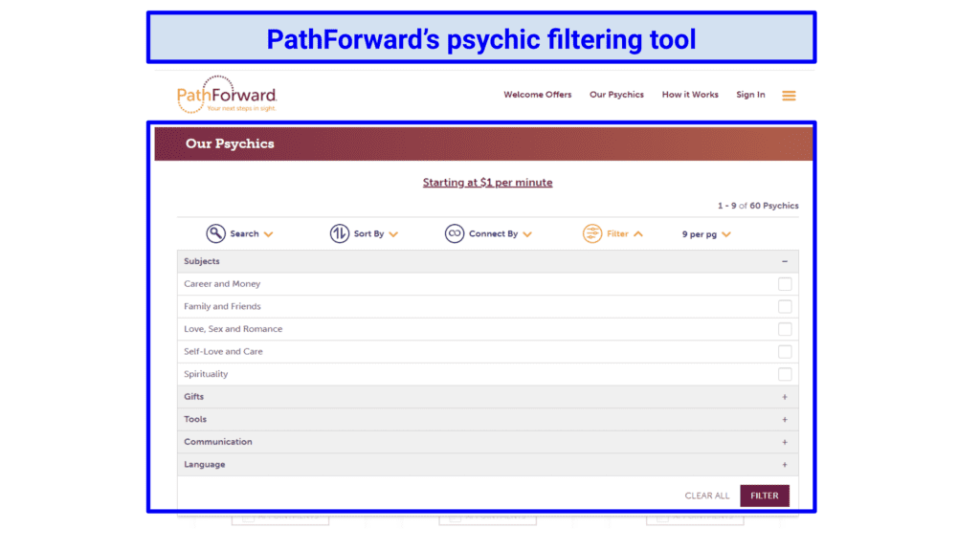Open the Sort By dropdown chevron
Image resolution: width=980 pixels, height=551 pixels.
point(393,234)
